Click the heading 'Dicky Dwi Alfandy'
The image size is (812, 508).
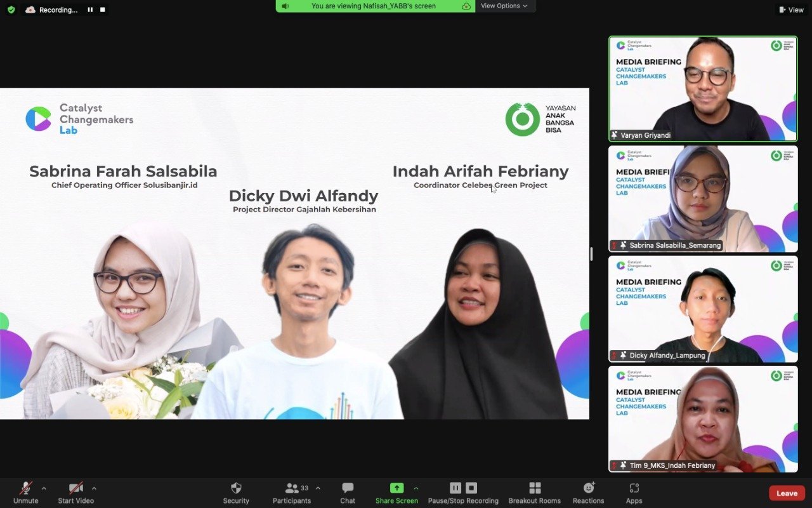pos(303,196)
